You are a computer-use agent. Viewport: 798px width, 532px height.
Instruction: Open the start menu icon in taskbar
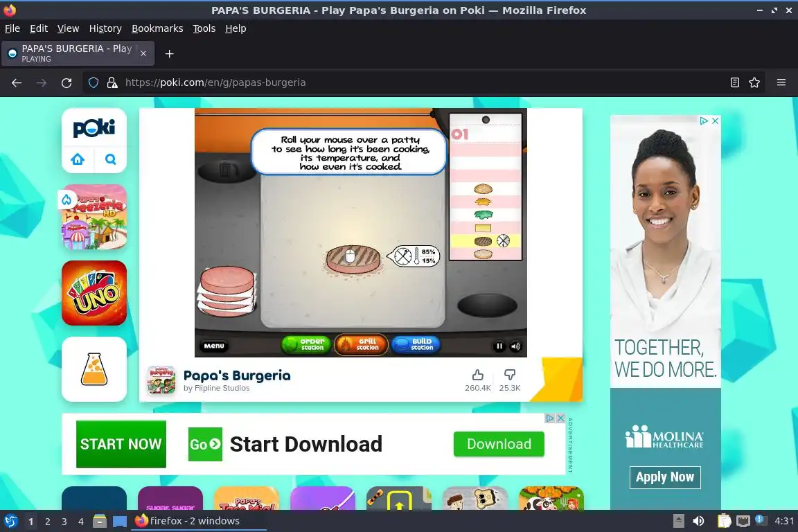10,522
